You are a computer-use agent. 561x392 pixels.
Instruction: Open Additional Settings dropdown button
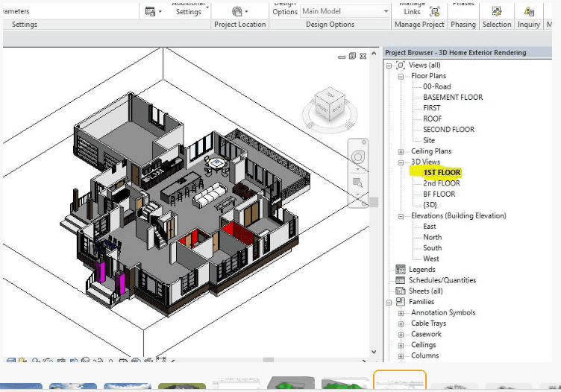pos(188,11)
